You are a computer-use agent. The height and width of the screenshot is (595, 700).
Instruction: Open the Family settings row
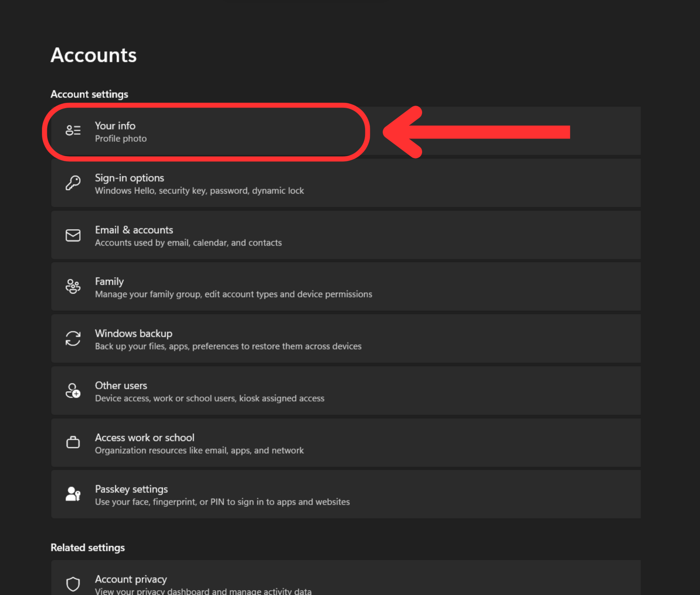tap(109, 281)
